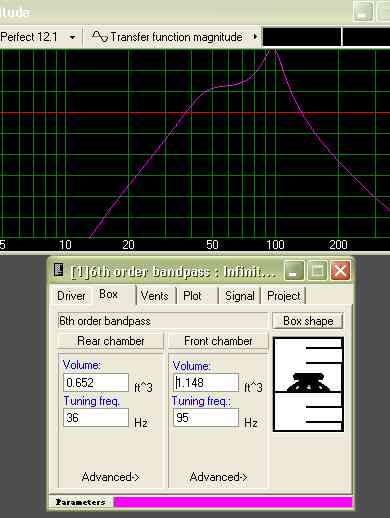Click the rear chamber ft^3 unit label
390x518 pixels.
coord(143,387)
